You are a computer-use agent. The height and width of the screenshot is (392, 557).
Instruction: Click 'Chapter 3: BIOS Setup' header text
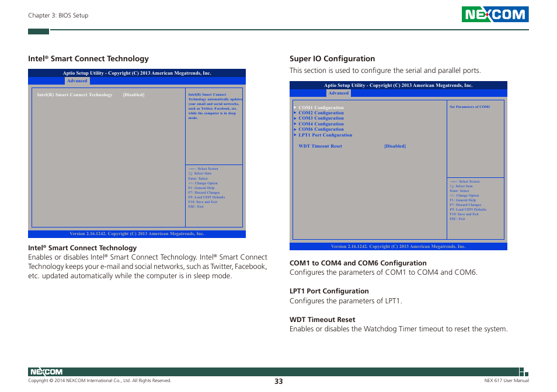58,15
